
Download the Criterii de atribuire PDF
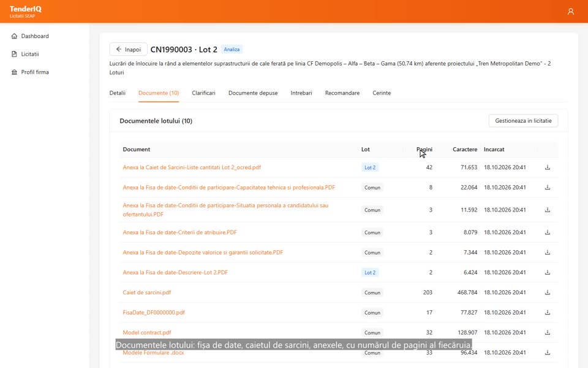pyautogui.click(x=548, y=232)
